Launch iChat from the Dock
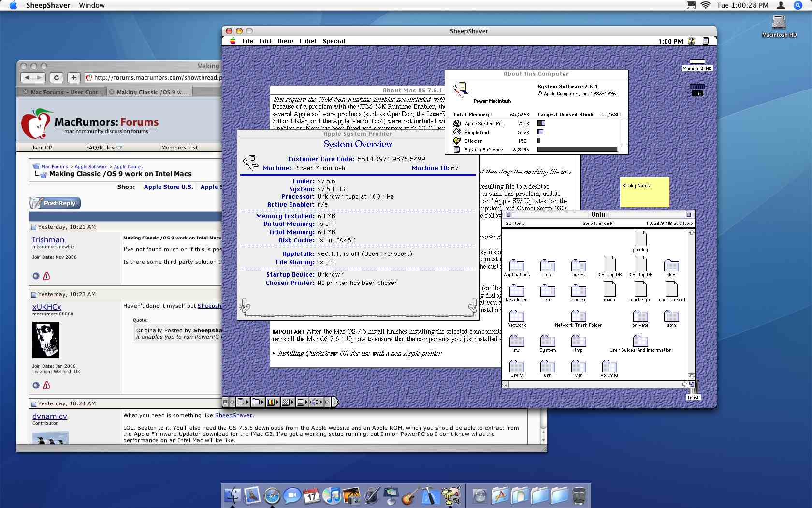This screenshot has width=812, height=508. (x=292, y=496)
